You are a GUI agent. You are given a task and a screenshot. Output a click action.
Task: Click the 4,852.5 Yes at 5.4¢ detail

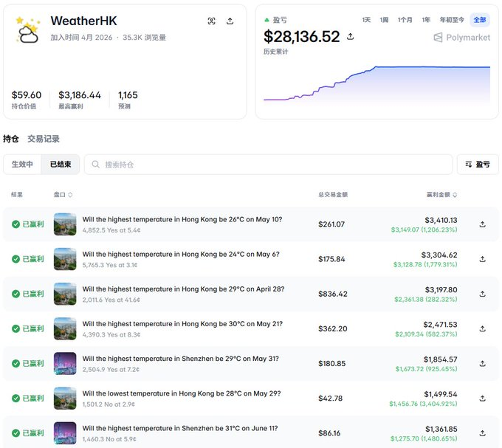point(111,230)
